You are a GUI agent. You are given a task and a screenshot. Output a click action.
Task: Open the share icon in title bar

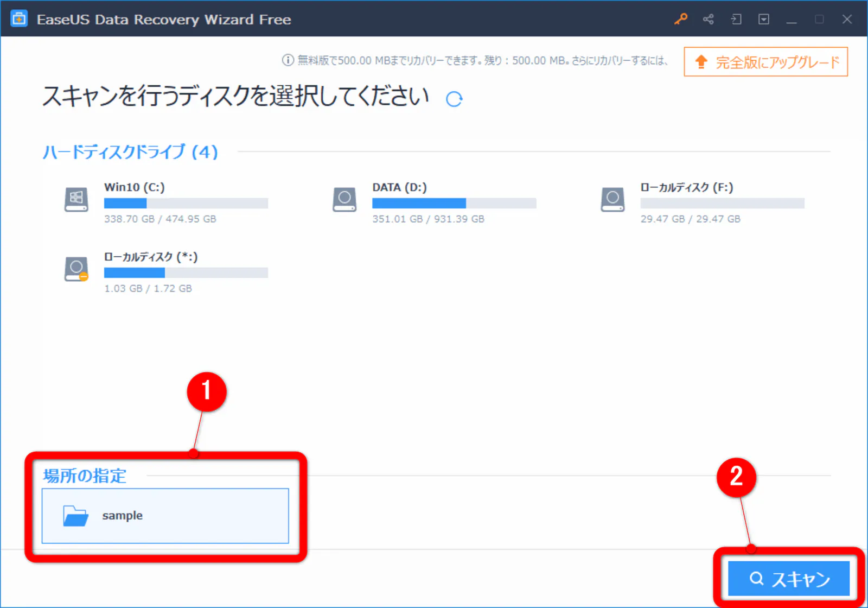click(709, 19)
